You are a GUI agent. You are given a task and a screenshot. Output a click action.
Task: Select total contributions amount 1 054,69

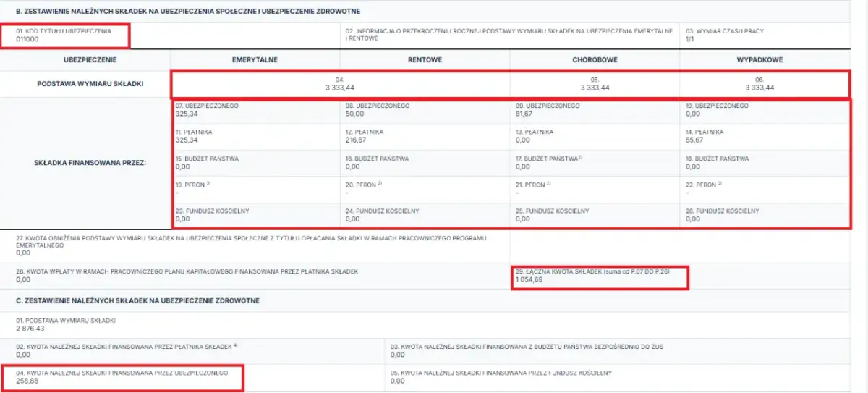(x=529, y=279)
